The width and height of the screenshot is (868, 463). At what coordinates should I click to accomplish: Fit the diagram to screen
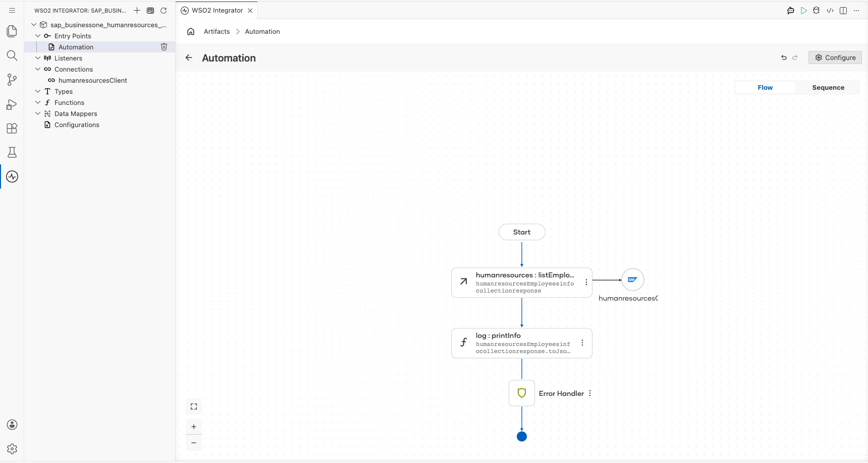[194, 407]
